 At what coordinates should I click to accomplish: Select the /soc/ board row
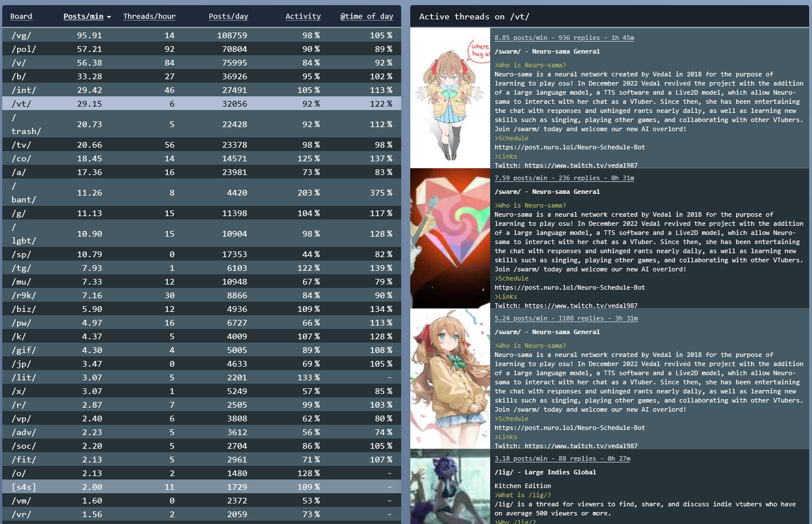pos(202,445)
